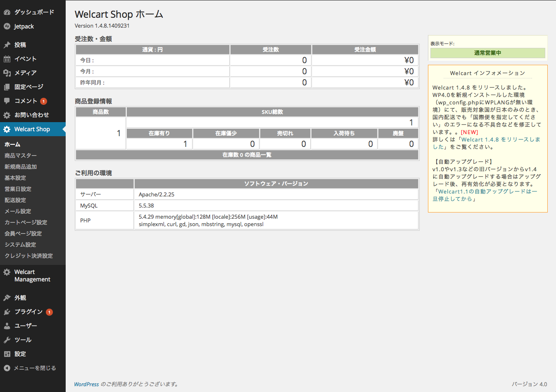The width and height of the screenshot is (556, 392).
Task: Click the plugin update count badge
Action: (49, 312)
